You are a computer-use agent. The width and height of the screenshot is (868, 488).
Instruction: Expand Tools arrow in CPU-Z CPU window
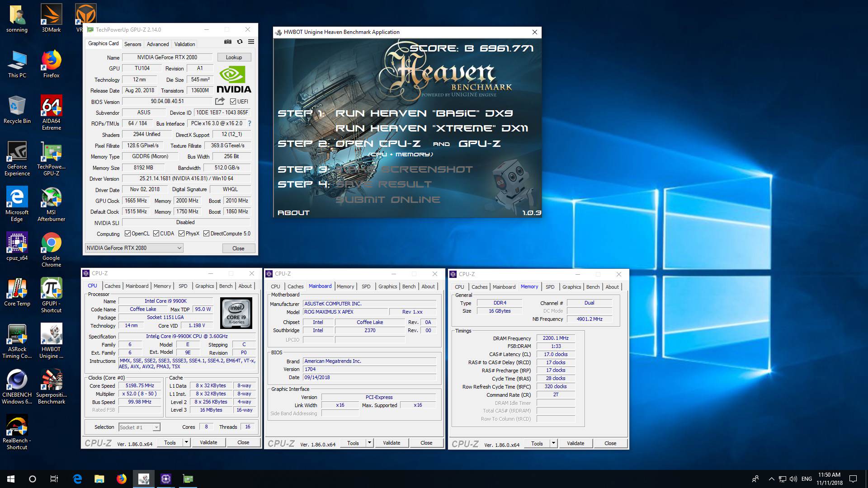[186, 442]
